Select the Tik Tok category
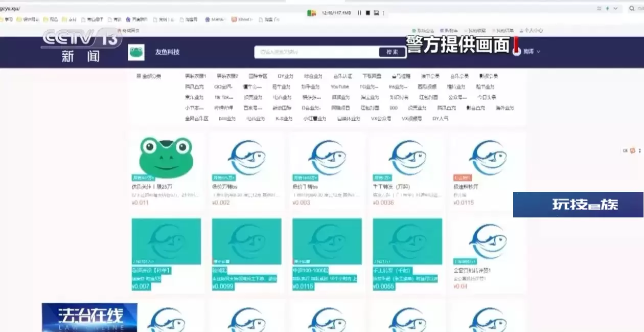The width and height of the screenshot is (644, 332). (x=223, y=97)
